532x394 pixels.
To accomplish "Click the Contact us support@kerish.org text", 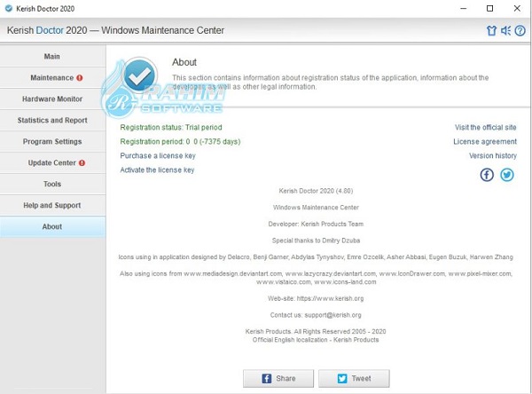I will coord(316,315).
